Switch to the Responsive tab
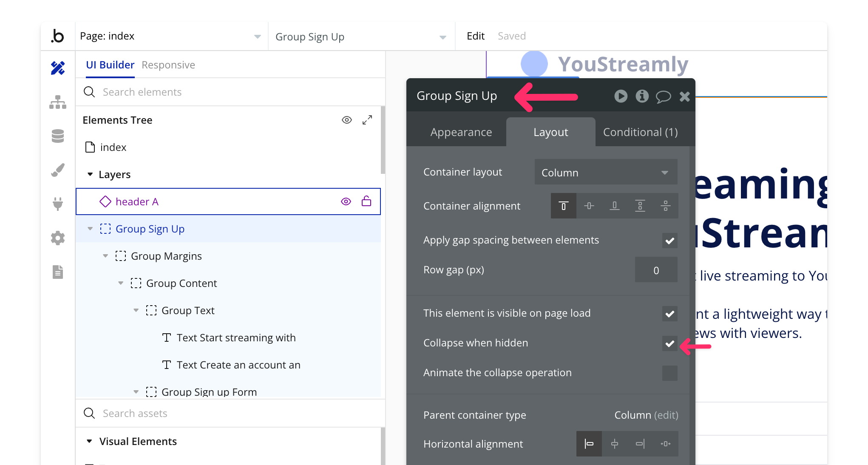The width and height of the screenshot is (868, 465). (x=168, y=65)
